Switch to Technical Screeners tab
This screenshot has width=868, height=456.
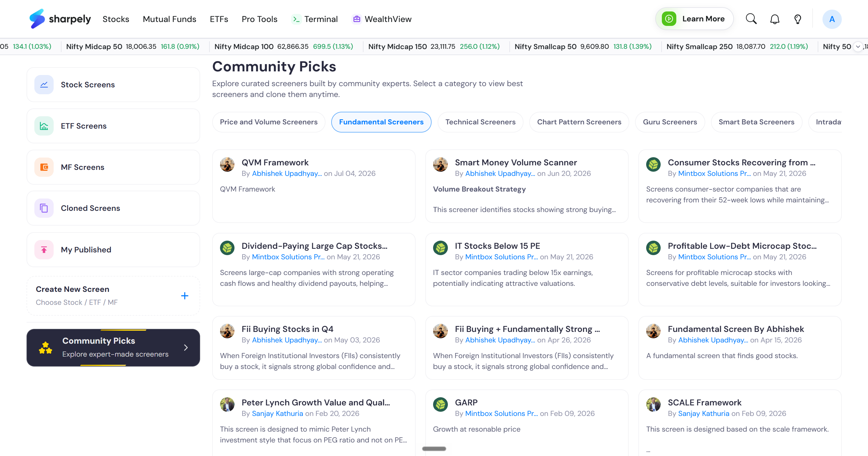[x=480, y=122]
